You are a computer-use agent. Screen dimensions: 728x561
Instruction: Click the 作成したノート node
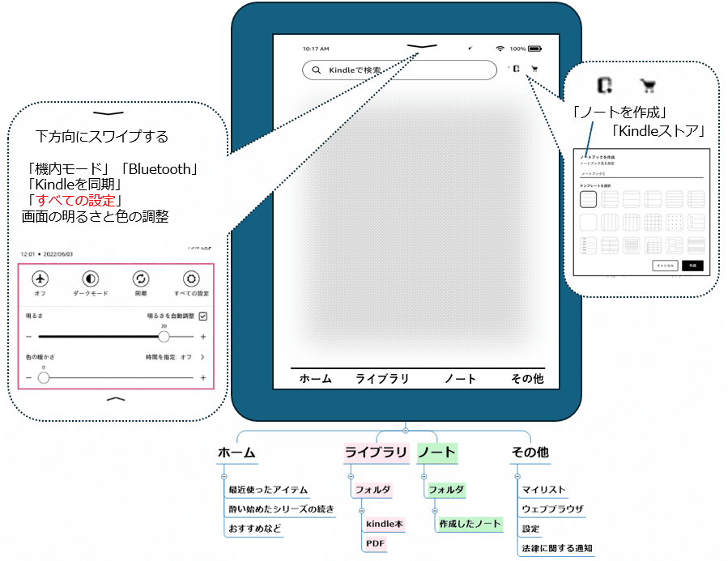(x=470, y=524)
